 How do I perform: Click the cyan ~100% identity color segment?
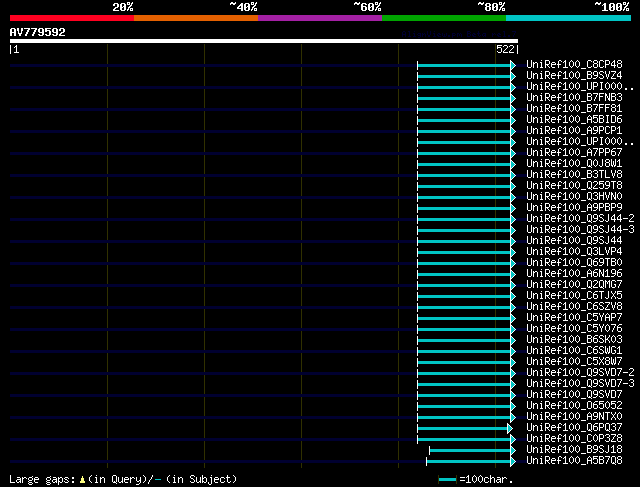(x=569, y=18)
